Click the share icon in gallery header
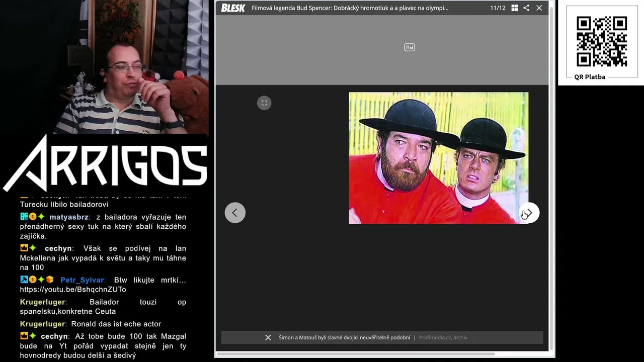Image resolution: width=644 pixels, height=362 pixels. pyautogui.click(x=526, y=8)
